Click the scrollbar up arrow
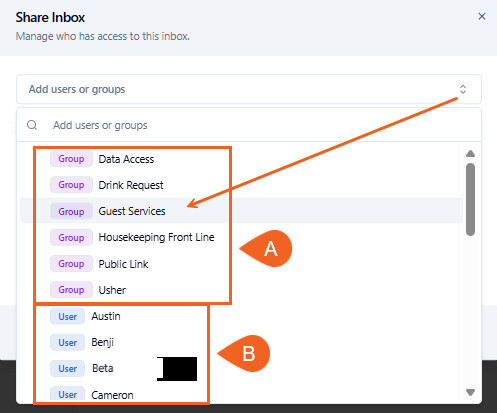Image resolution: width=497 pixels, height=413 pixels. coord(470,153)
